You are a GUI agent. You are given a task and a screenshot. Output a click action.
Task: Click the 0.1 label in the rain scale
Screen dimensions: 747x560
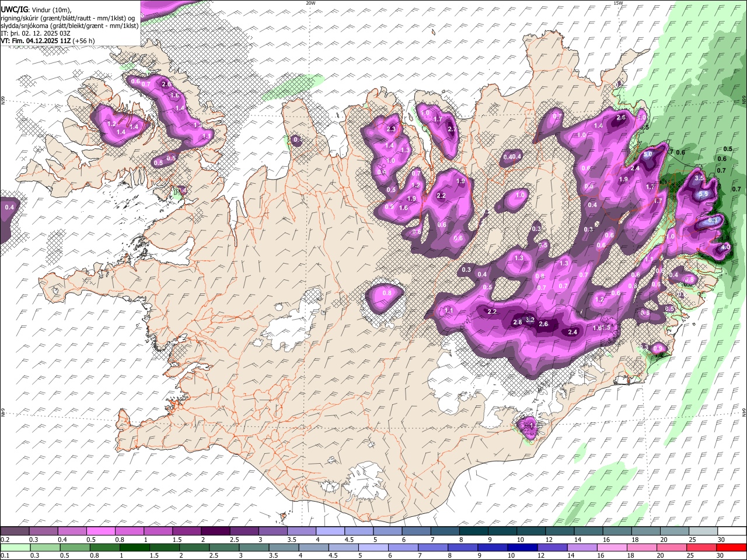(5, 556)
